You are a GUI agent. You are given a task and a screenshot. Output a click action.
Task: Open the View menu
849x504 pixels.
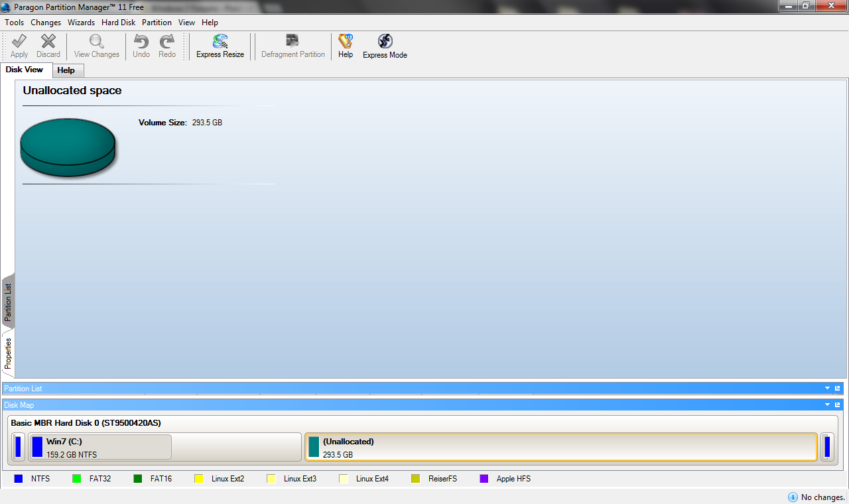(186, 23)
